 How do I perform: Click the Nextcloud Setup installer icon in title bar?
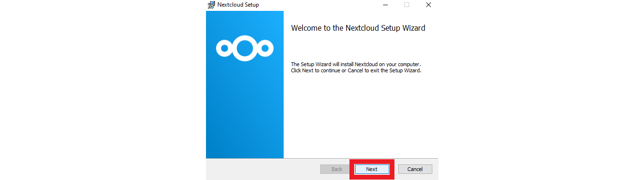pyautogui.click(x=212, y=5)
